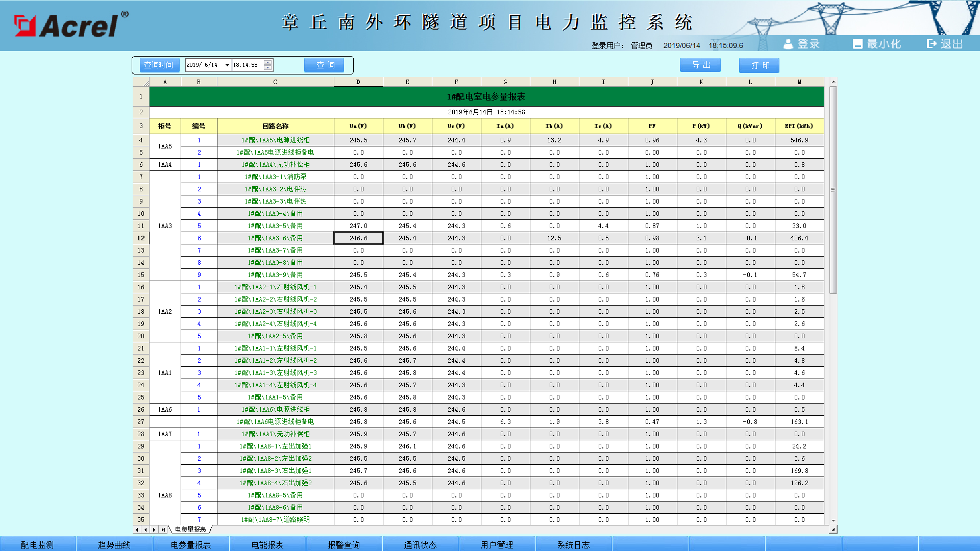The height and width of the screenshot is (551, 980).
Task: Open the query date dropdown calendar
Action: [x=227, y=65]
